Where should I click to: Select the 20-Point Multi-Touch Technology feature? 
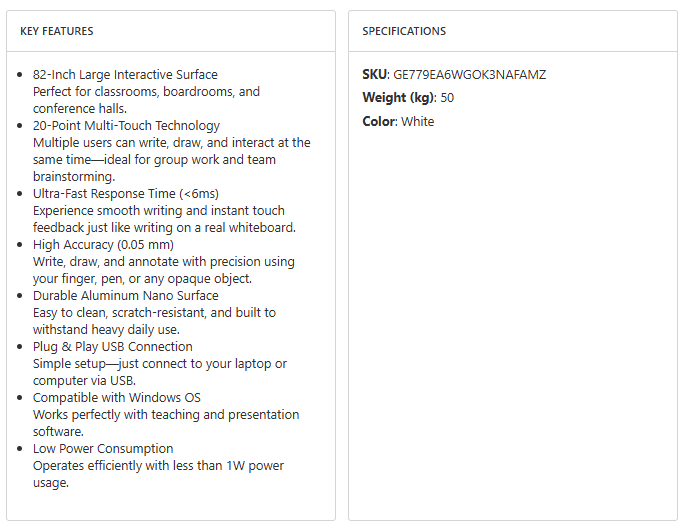[x=126, y=126]
